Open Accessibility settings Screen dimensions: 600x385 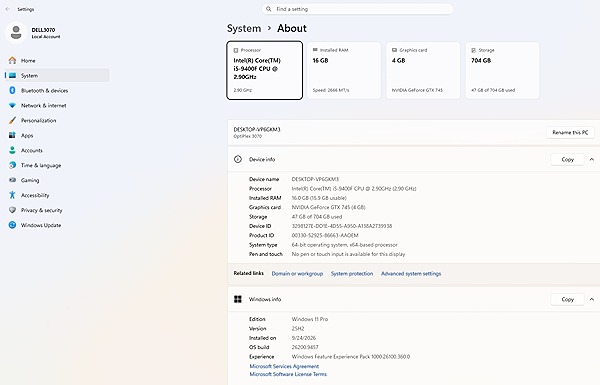coord(57,195)
